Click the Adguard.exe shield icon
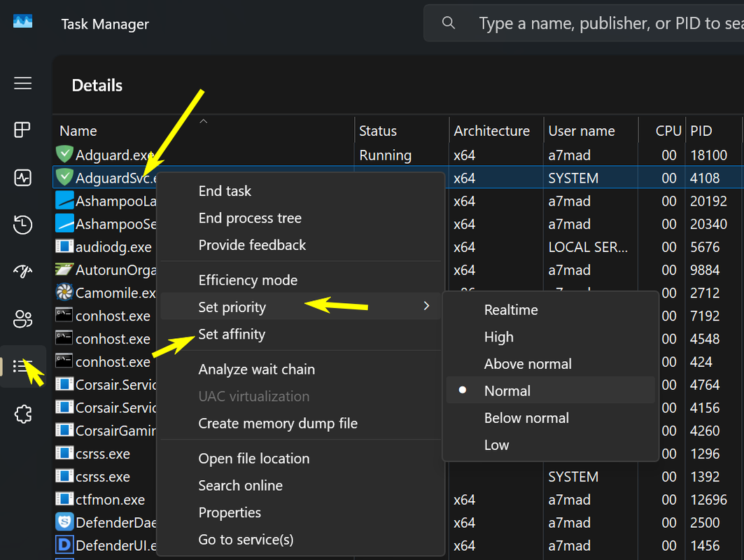Screen dimensions: 744x560 tap(64, 154)
